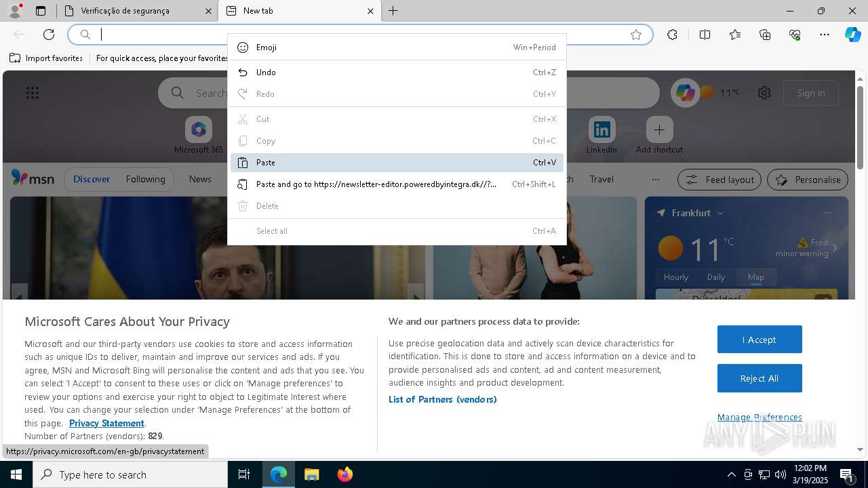Viewport: 868px width, 488px height.
Task: Switch to the Verificação de segurança tab
Action: pos(137,11)
